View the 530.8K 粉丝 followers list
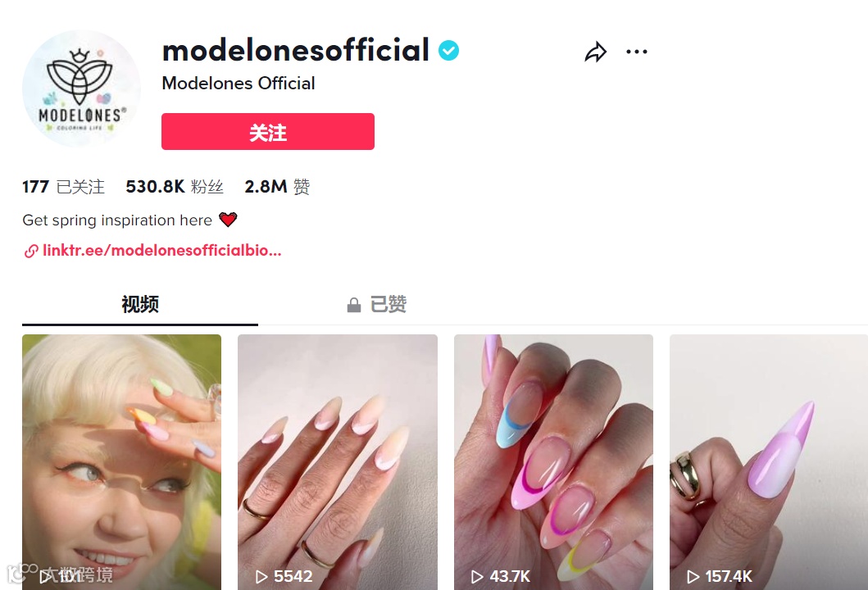The height and width of the screenshot is (590, 868). 175,187
